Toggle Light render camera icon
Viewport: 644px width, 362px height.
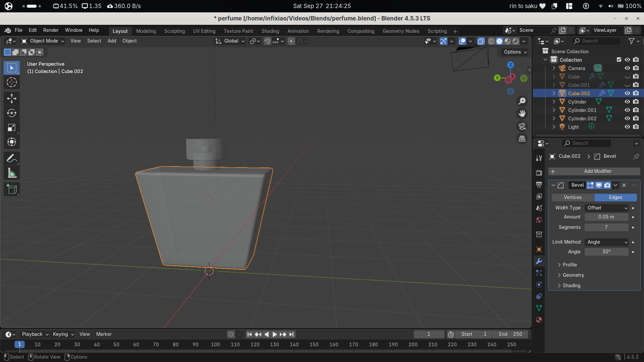(636, 127)
